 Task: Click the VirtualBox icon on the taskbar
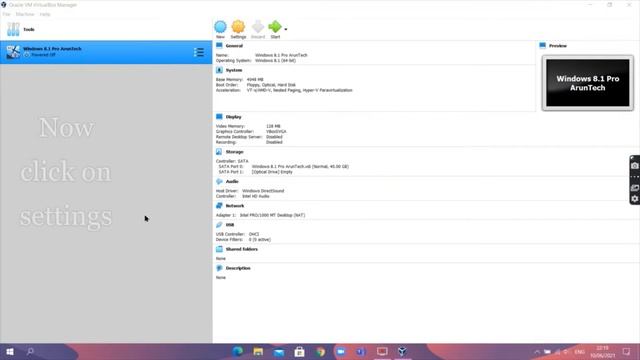coord(402,351)
